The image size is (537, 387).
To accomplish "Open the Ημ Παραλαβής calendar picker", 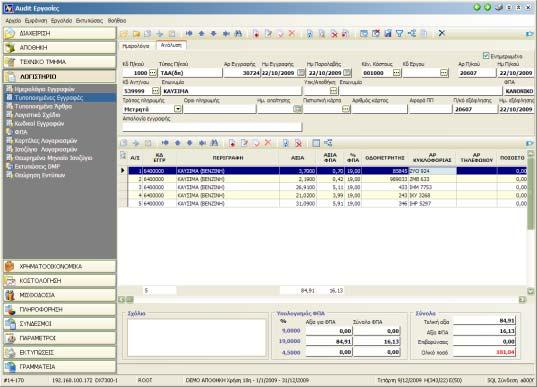I will 347,73.
